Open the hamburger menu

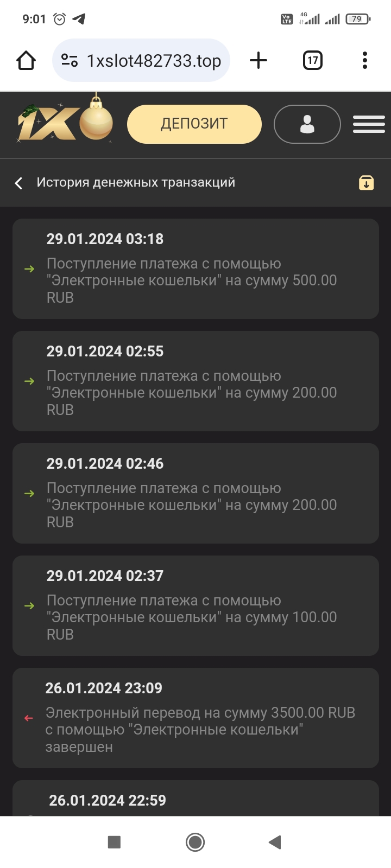[x=369, y=124]
